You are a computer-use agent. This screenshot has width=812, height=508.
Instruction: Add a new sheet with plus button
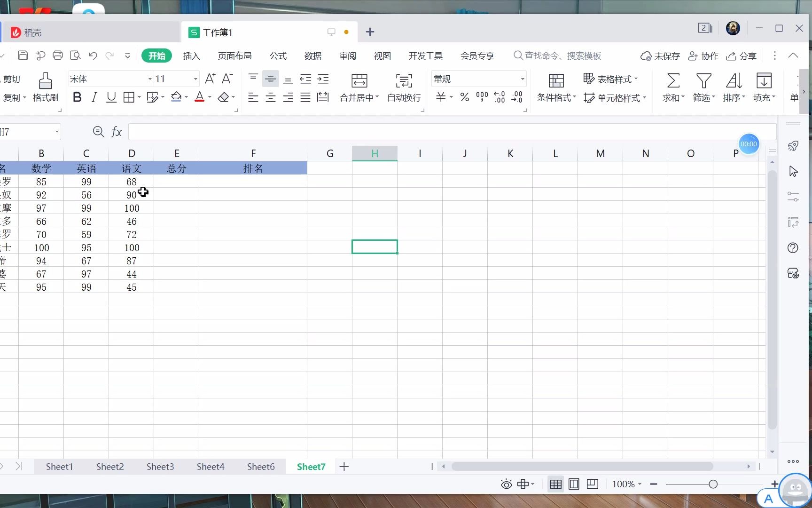click(344, 467)
